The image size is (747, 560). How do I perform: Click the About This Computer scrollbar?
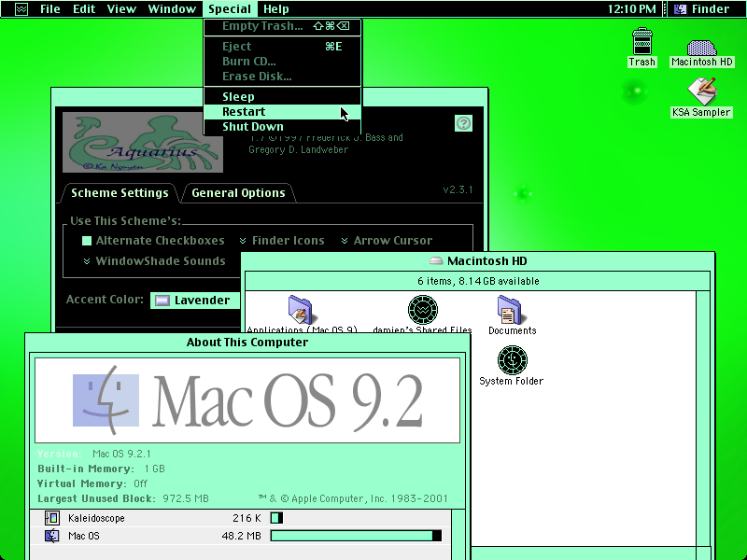(458, 534)
